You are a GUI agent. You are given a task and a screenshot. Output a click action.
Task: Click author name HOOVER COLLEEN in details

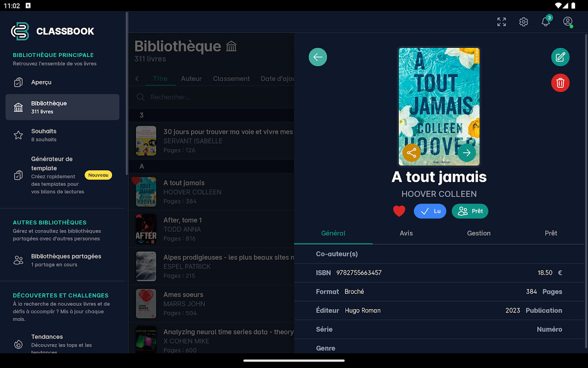point(439,194)
